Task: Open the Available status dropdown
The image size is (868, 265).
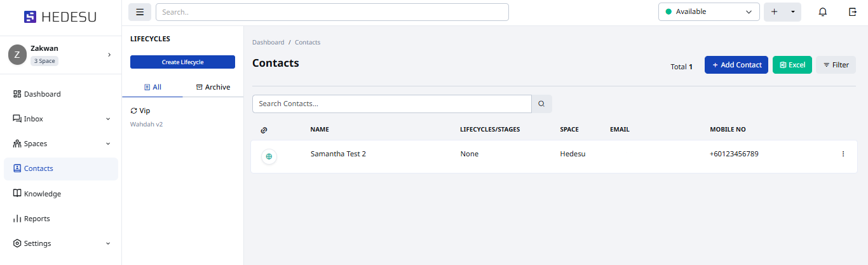Action: pyautogui.click(x=709, y=12)
